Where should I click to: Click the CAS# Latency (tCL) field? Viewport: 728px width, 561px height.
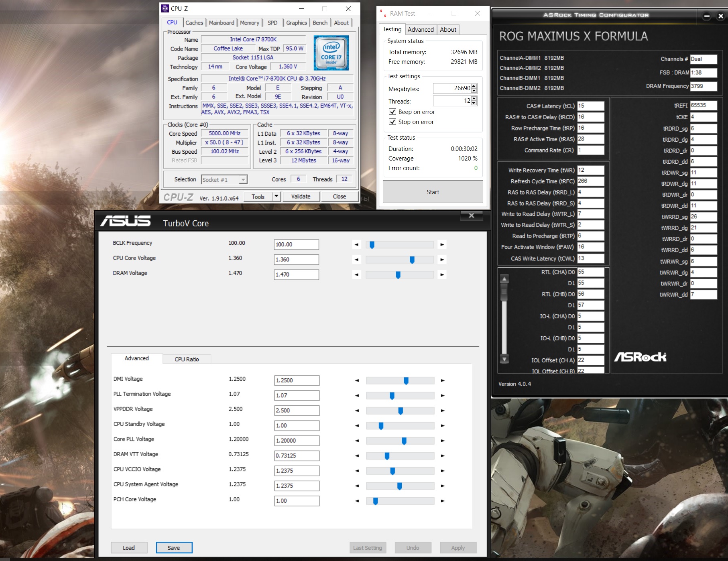coord(591,106)
